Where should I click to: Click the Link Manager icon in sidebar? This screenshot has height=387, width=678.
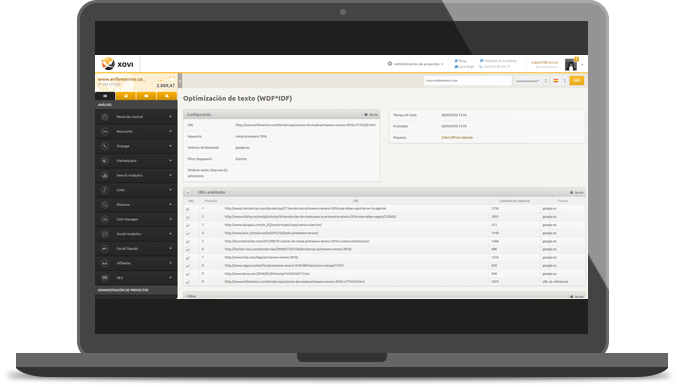tap(105, 219)
